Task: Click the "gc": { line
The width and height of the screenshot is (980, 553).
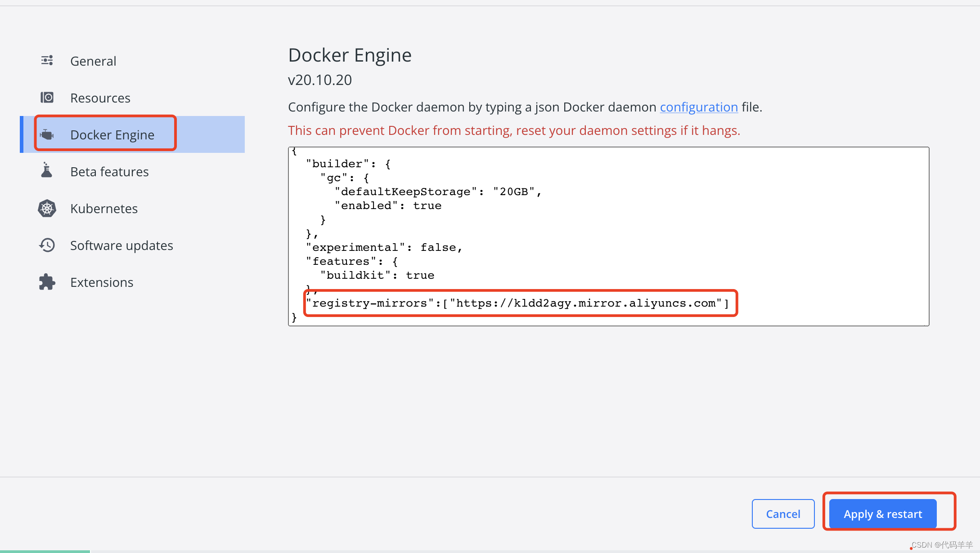Action: tap(345, 178)
